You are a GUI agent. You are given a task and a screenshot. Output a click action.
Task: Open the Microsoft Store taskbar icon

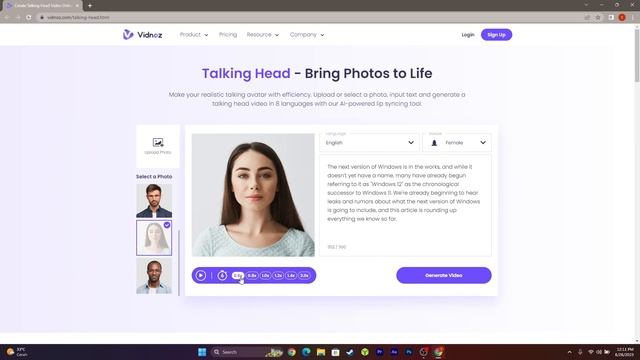click(x=336, y=352)
